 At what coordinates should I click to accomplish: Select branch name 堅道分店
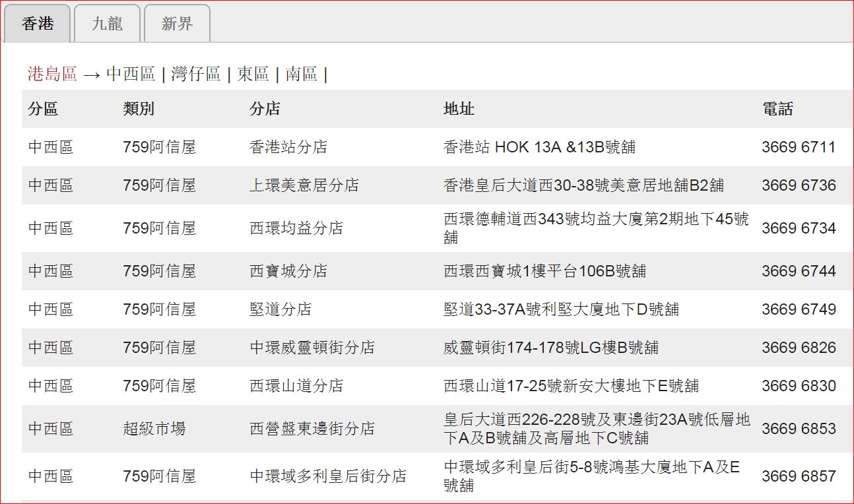280,309
